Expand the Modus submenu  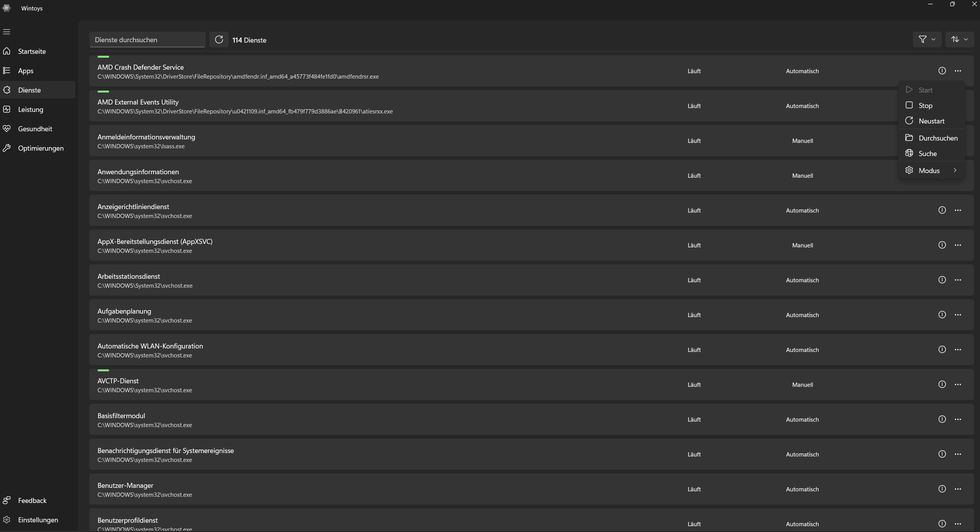[x=931, y=170]
